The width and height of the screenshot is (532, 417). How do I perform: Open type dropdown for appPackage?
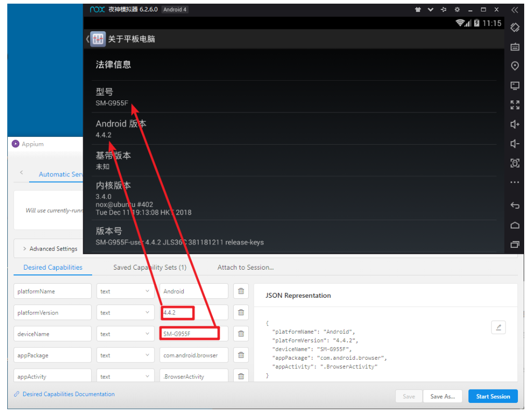125,355
